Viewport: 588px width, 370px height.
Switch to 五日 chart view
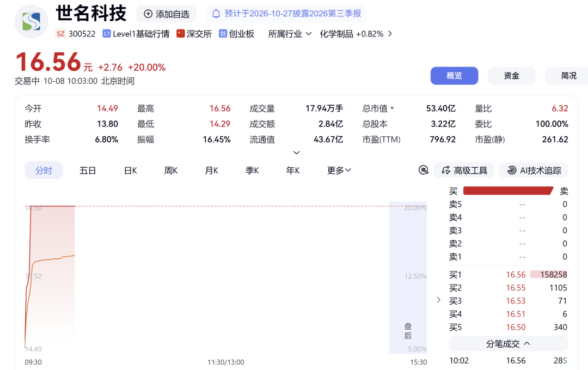tap(88, 171)
